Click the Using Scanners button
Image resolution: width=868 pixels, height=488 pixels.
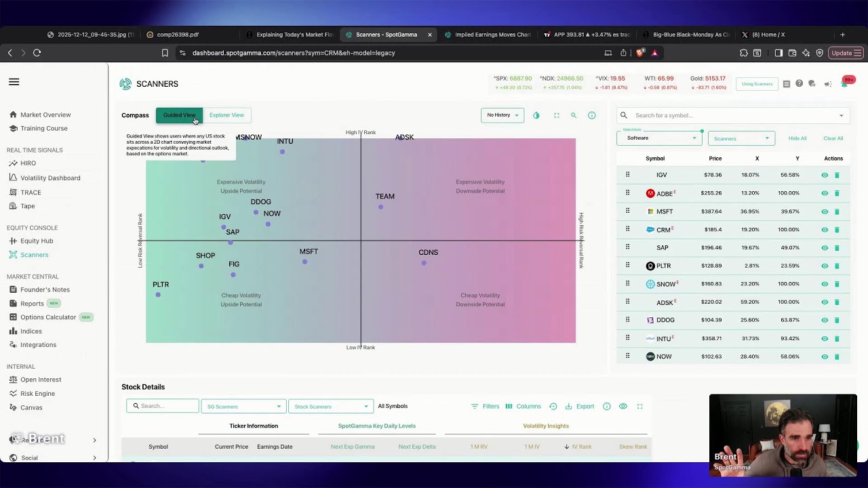757,84
